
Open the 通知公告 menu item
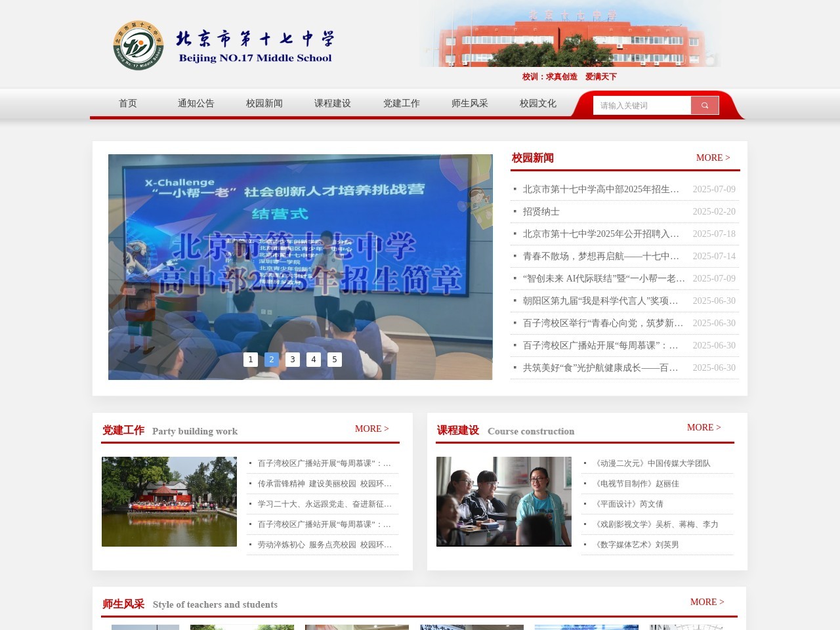coord(196,104)
